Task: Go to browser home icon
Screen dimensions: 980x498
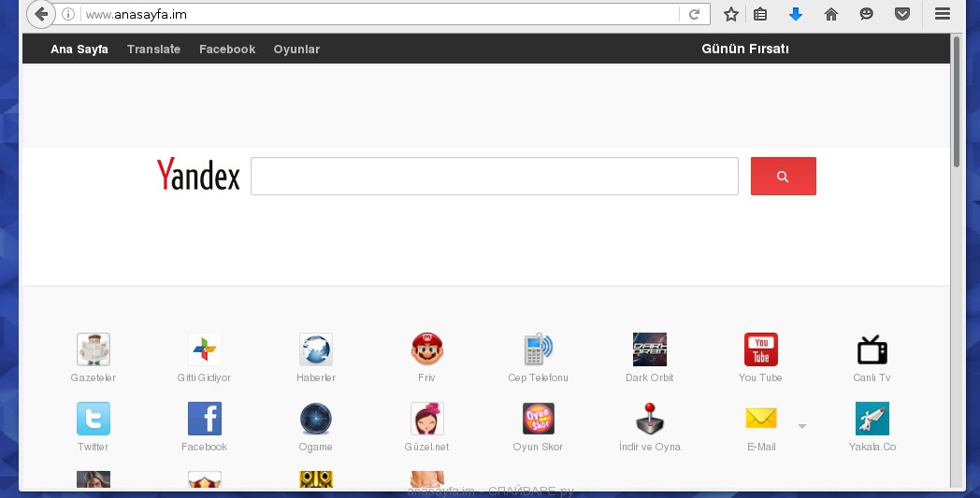Action: tap(830, 14)
